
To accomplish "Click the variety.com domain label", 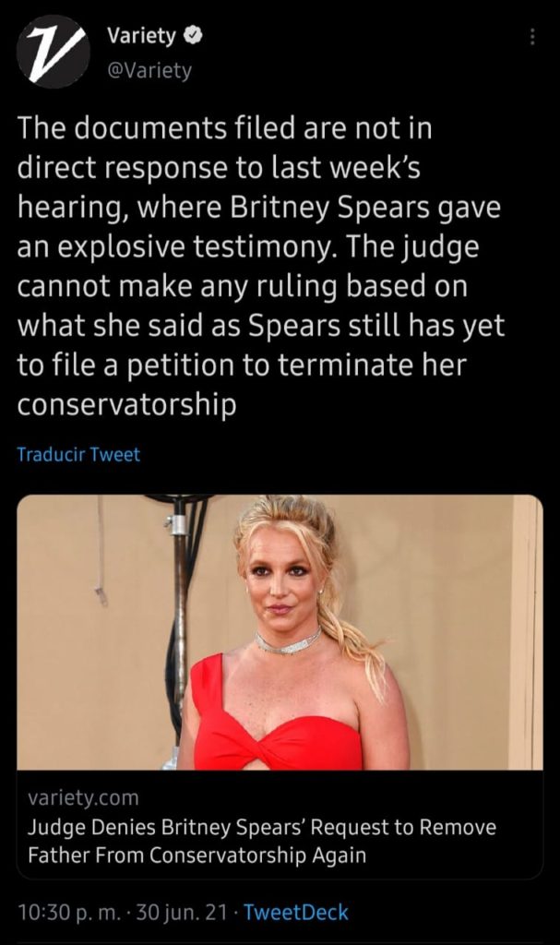I will click(83, 797).
